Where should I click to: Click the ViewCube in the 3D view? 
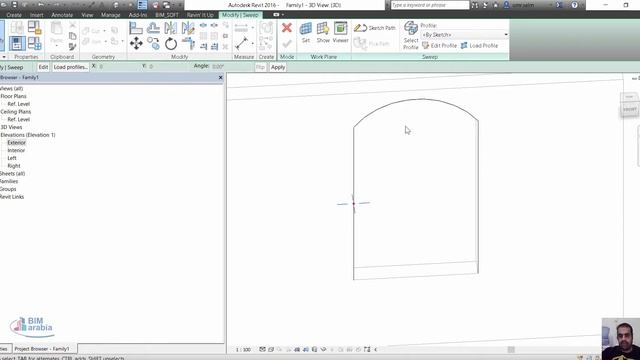[629, 104]
